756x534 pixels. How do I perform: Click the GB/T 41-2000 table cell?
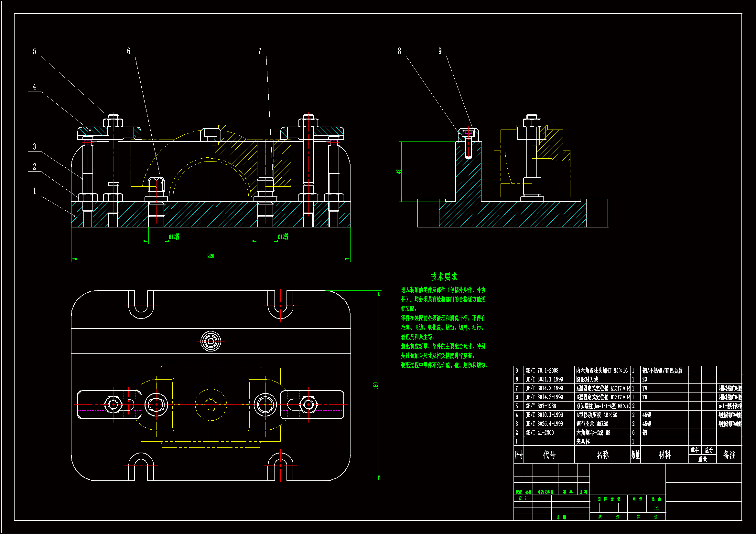pos(539,433)
